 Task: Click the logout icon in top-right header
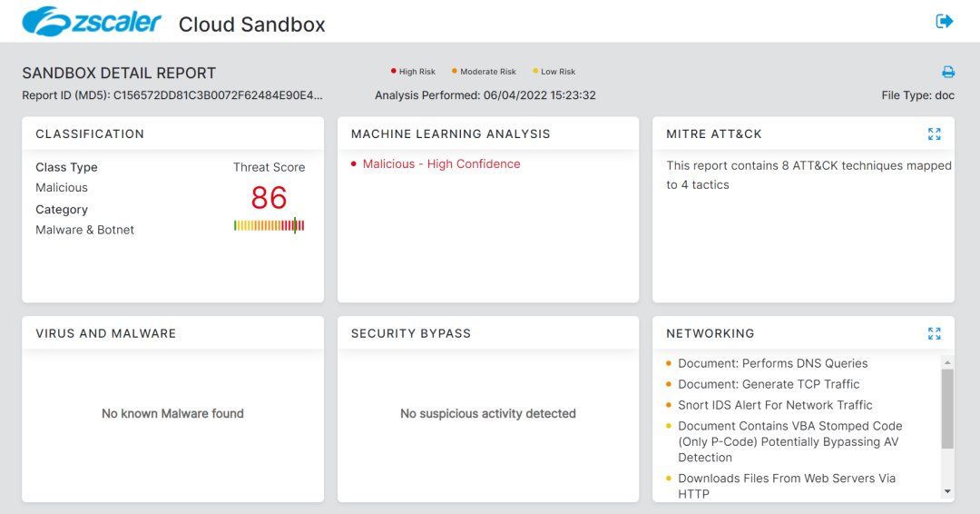[945, 21]
